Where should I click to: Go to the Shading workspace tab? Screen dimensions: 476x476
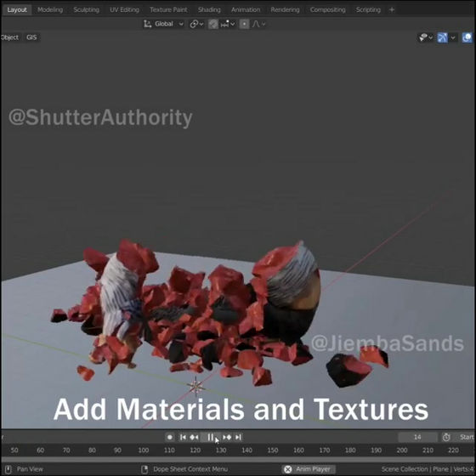point(209,9)
